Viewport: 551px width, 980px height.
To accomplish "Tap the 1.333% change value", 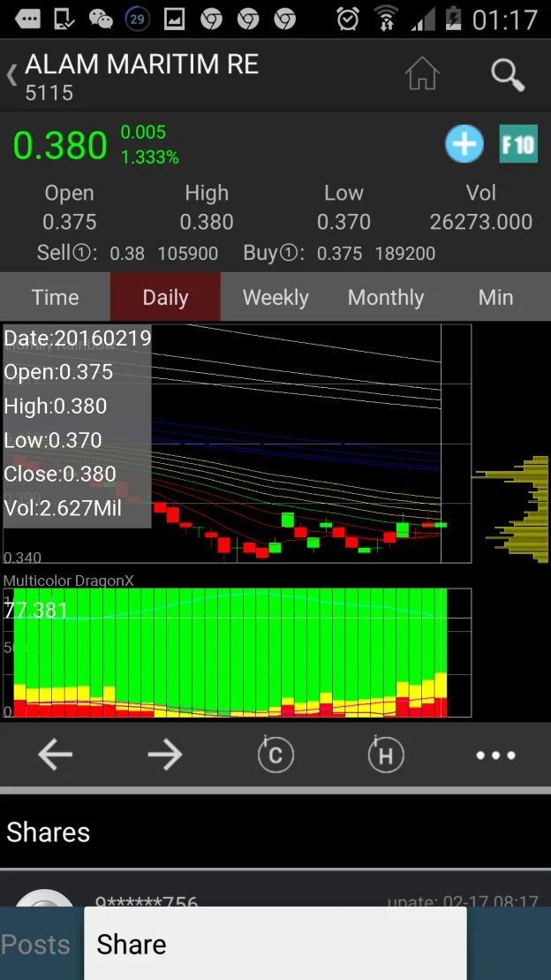I will [150, 157].
